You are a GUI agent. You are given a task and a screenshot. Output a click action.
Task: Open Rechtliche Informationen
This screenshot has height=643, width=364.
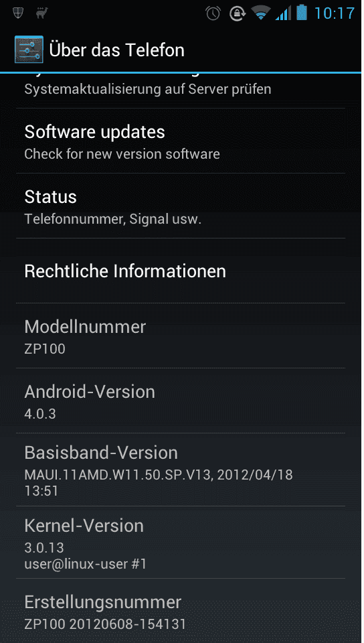pos(181,271)
